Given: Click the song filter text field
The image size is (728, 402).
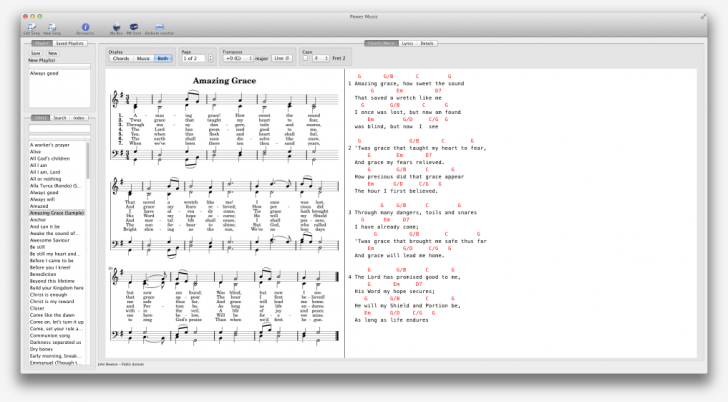Looking at the screenshot, I should pyautogui.click(x=59, y=128).
